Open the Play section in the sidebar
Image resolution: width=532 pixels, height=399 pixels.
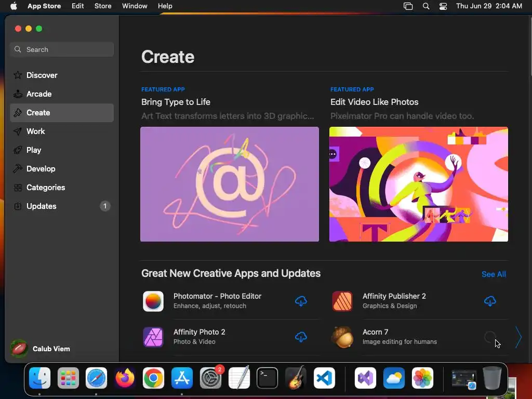click(62, 150)
